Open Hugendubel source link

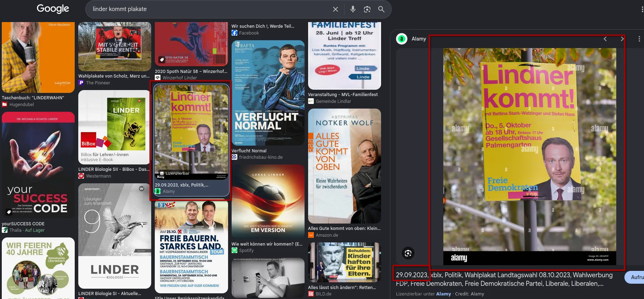click(22, 105)
